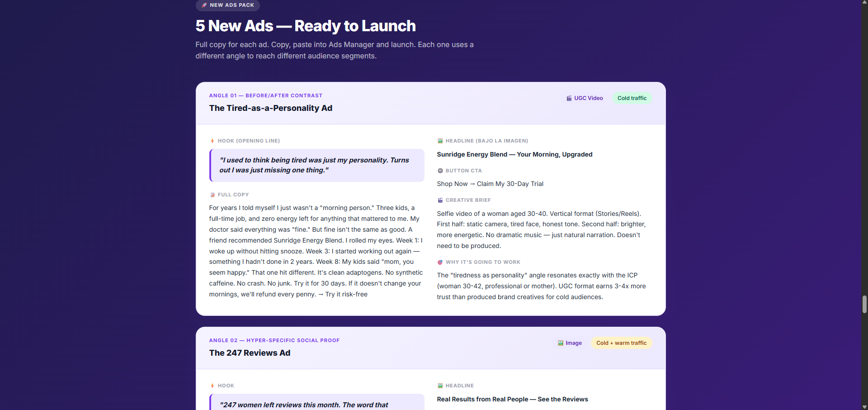The width and height of the screenshot is (868, 410).
Task: Click the vertical scrollbar thumb
Action: pos(864,304)
